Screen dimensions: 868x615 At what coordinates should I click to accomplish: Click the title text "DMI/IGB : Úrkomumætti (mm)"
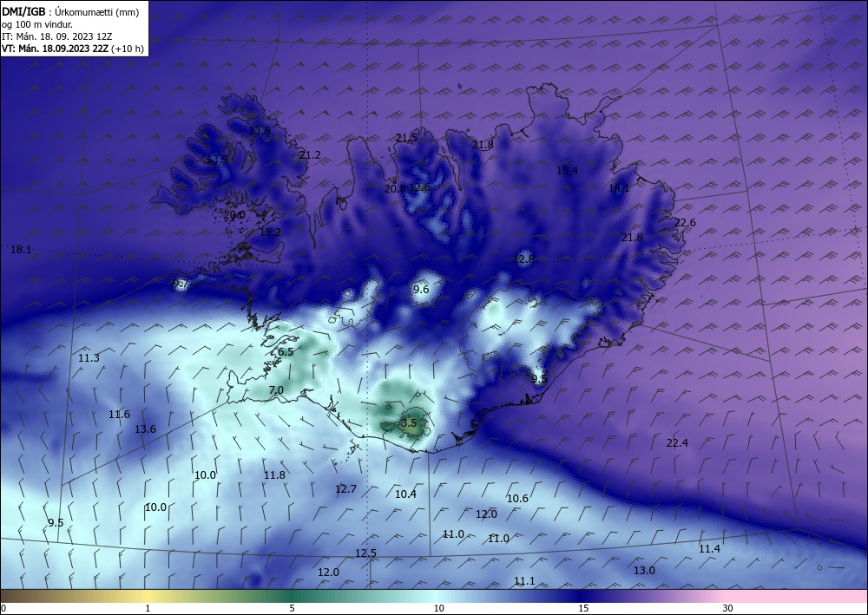[x=70, y=12]
